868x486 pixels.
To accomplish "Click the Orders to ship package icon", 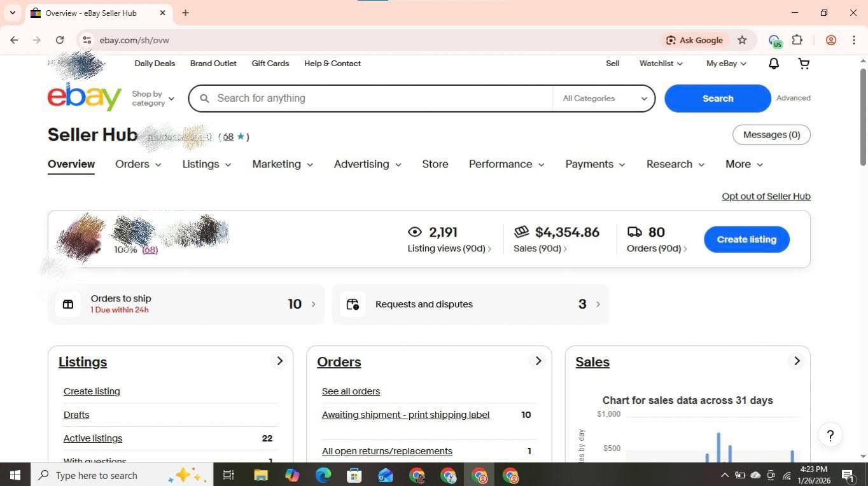I will (x=68, y=304).
